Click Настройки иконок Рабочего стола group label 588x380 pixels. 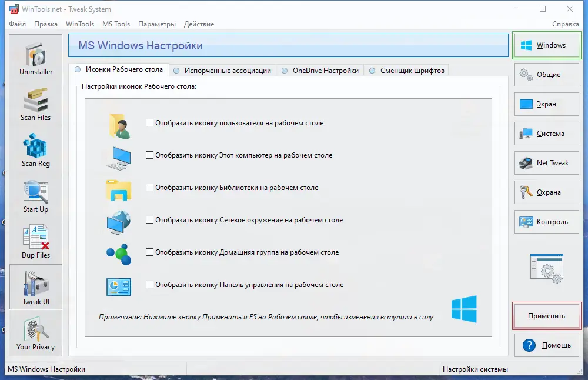point(139,86)
